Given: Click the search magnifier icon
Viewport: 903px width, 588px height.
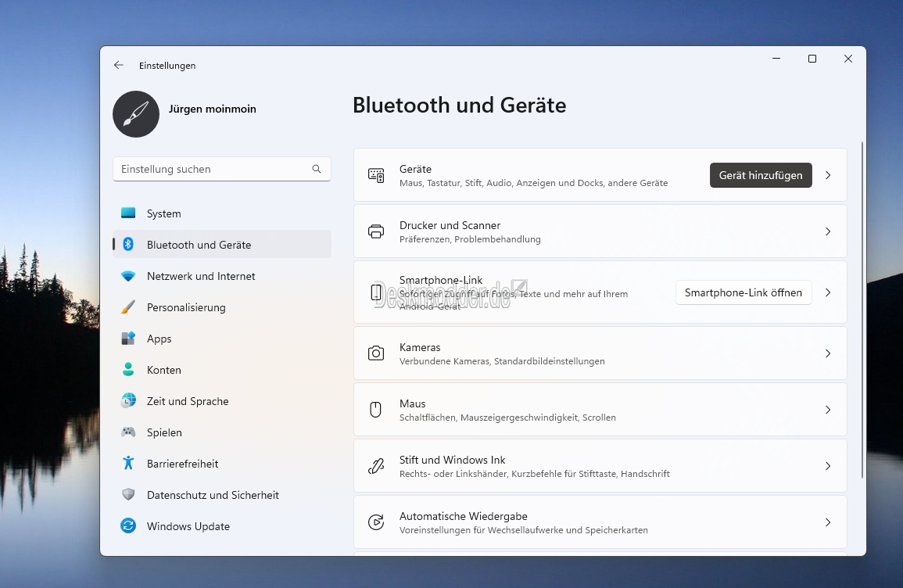Looking at the screenshot, I should point(317,169).
